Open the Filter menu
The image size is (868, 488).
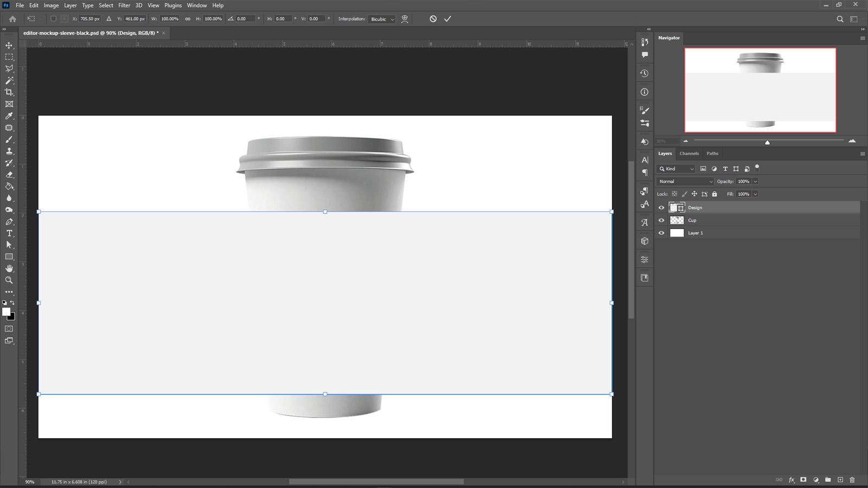tap(124, 5)
